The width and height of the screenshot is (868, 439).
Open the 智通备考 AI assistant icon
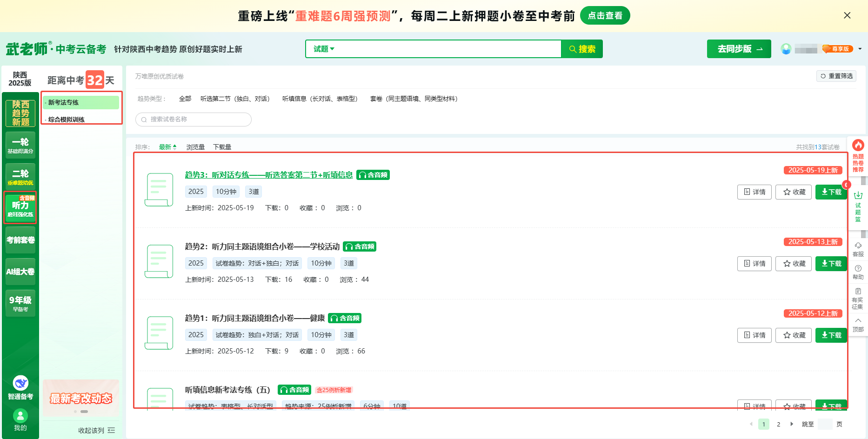pos(20,384)
